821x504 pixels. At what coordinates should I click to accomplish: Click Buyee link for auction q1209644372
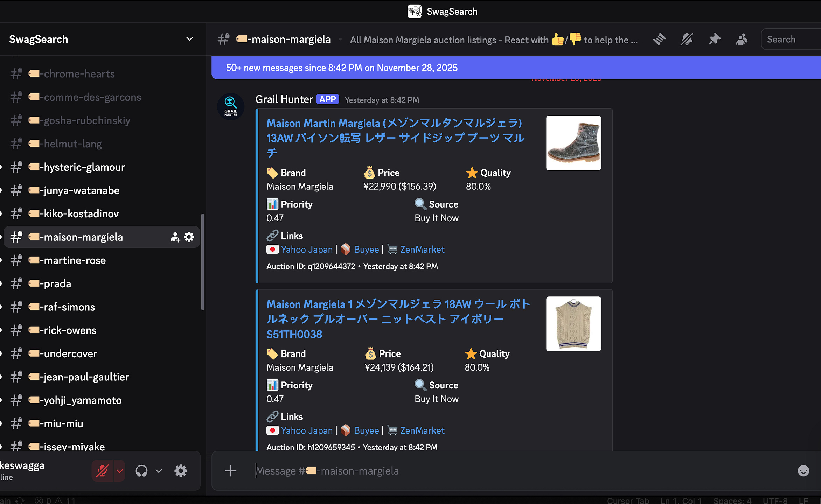click(x=366, y=249)
